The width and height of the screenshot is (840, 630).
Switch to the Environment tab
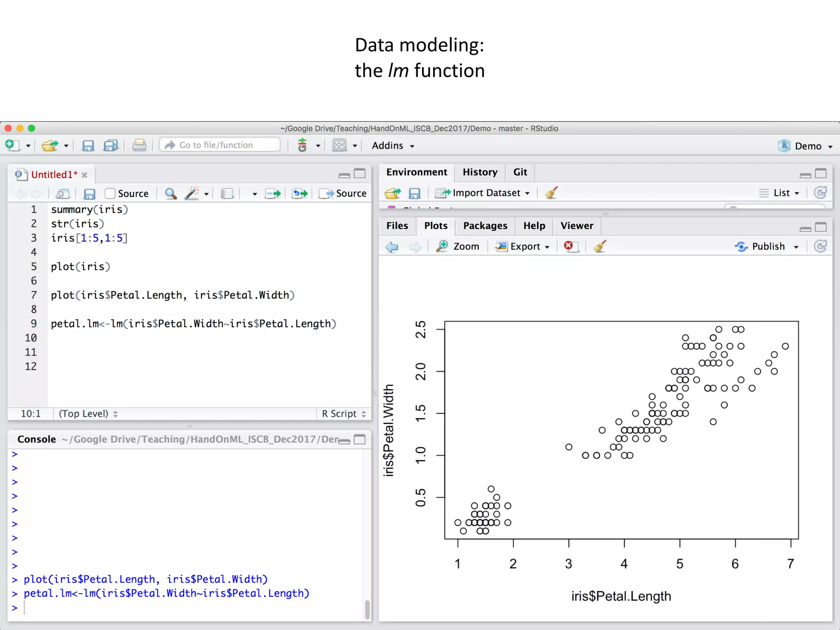pyautogui.click(x=417, y=172)
